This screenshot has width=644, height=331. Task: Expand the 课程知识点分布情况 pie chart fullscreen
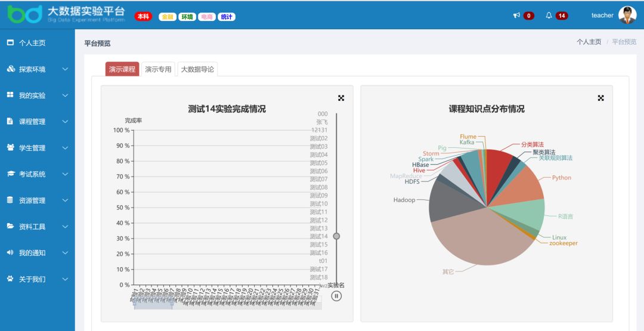pos(601,98)
